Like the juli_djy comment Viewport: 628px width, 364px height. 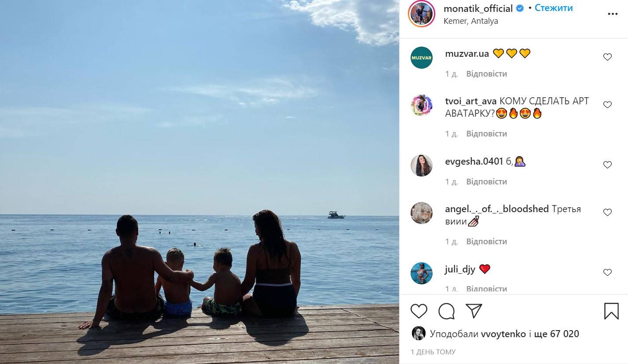607,272
